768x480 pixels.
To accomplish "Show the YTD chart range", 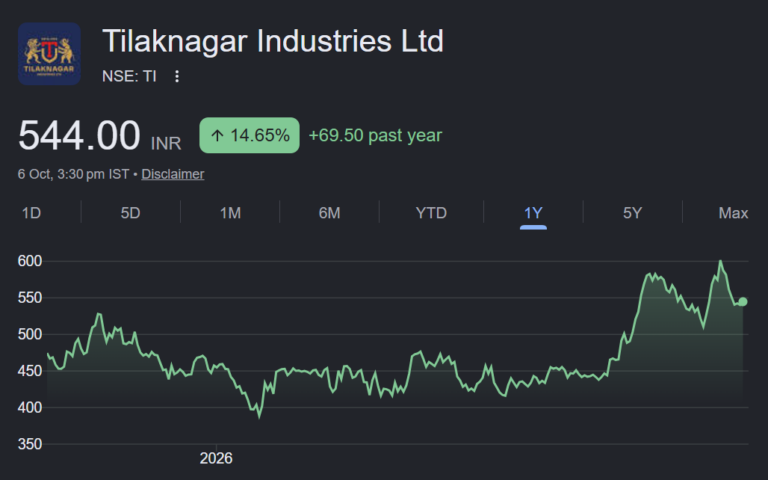I will 431,213.
